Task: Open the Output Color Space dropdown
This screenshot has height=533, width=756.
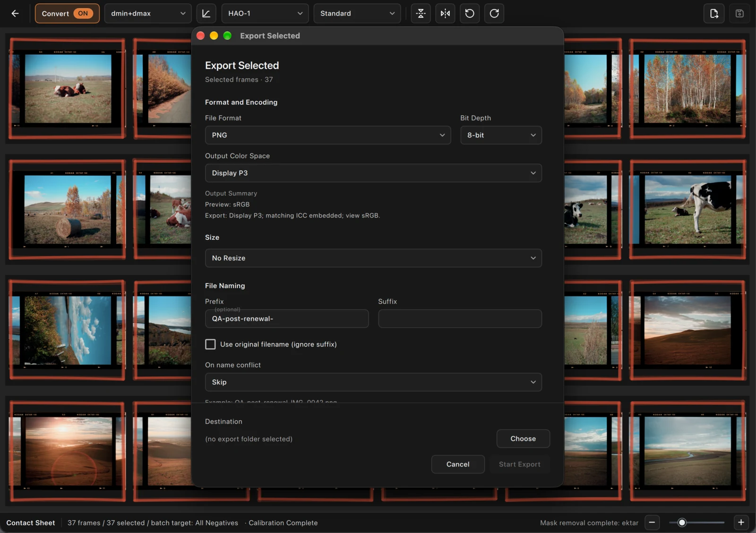Action: 373,173
